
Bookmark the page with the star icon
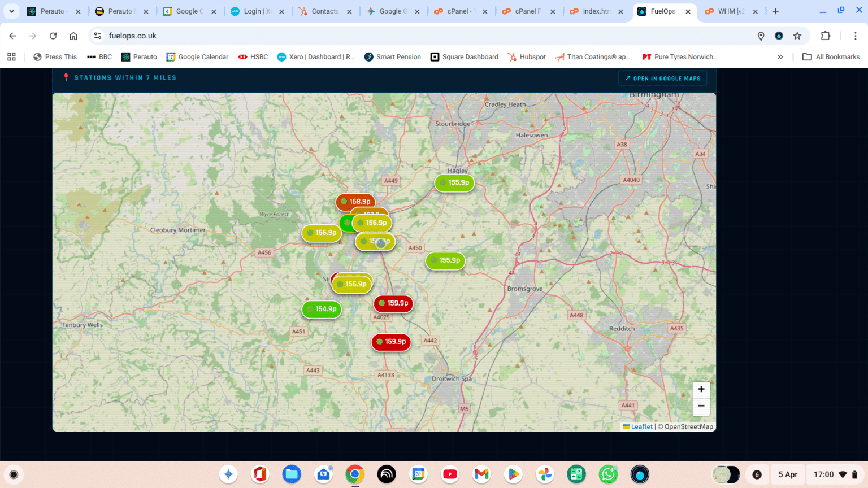pyautogui.click(x=797, y=36)
